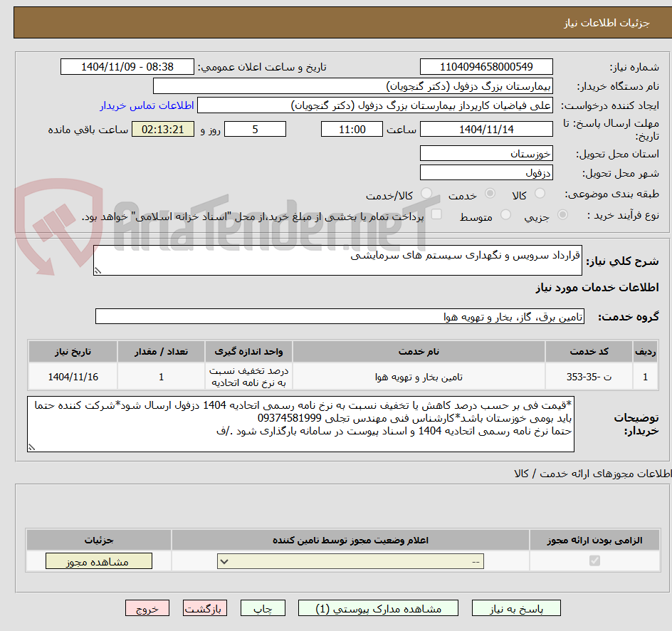Click the واحد اندازه گیری column header
The image size is (672, 631).
[x=248, y=352]
